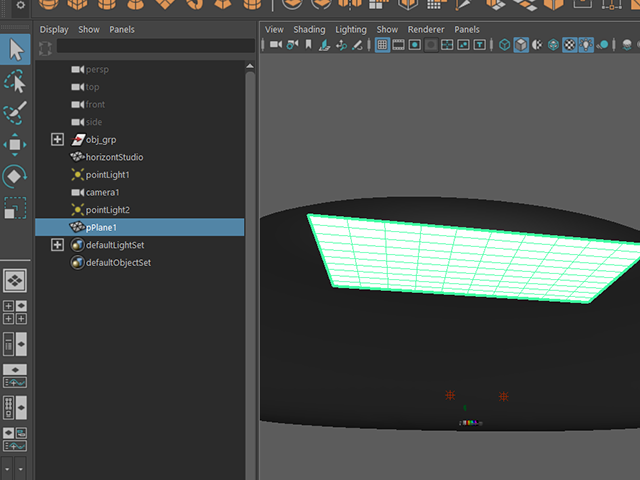
Task: Open Outliner Show menu
Action: point(89,30)
